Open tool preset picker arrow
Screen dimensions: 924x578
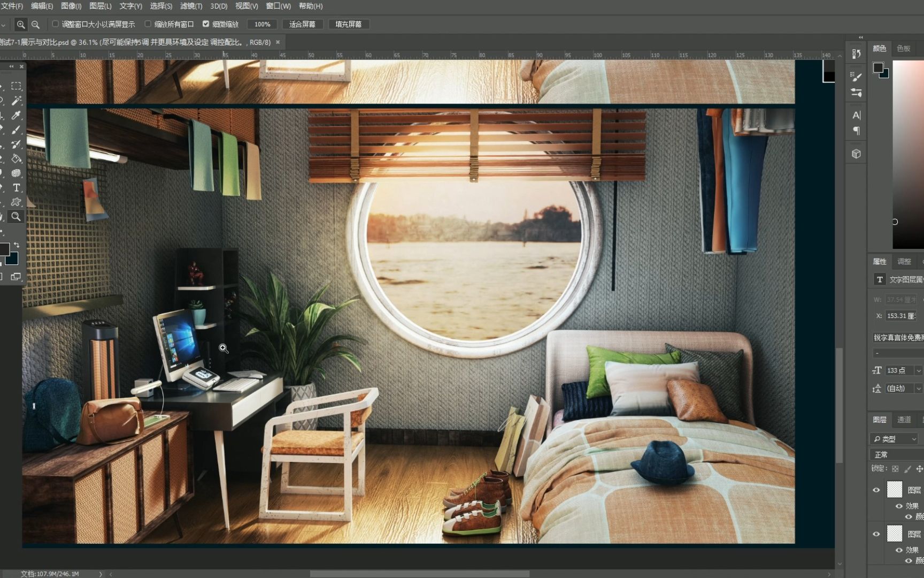click(x=3, y=25)
